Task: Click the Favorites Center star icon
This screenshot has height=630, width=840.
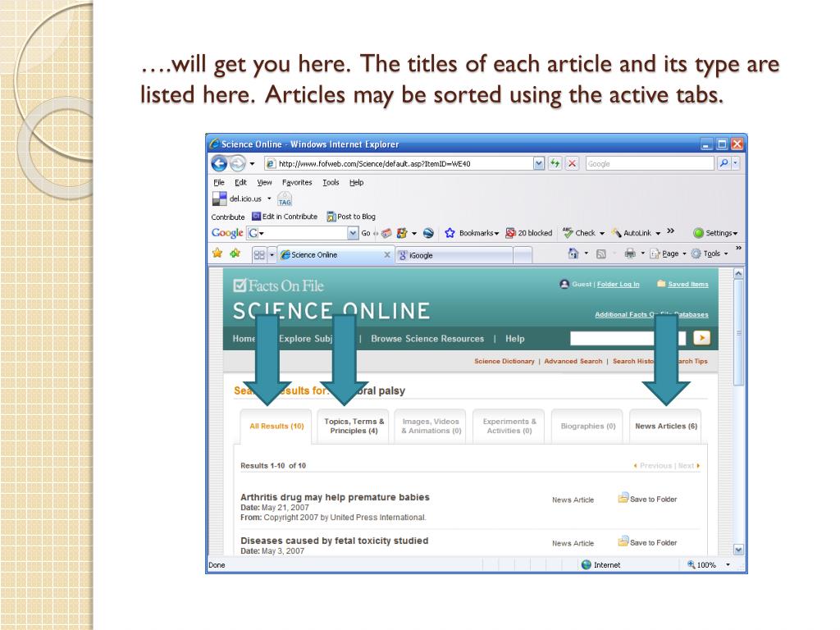Action: pyautogui.click(x=217, y=253)
